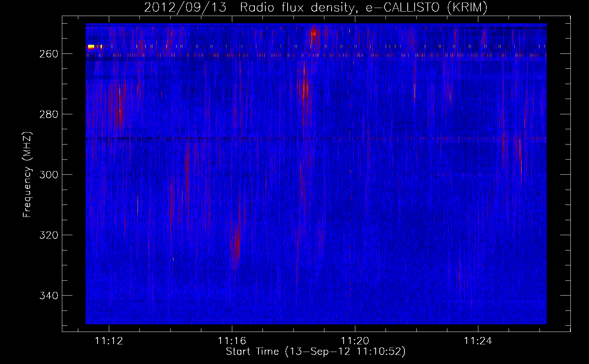Select the 300 frequency tick label
Screen dimensions: 589x364
(48, 175)
